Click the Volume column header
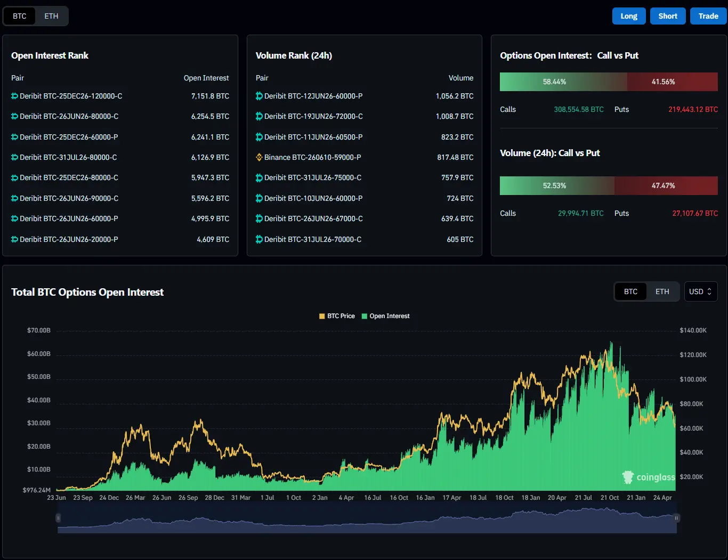728x560 pixels. (461, 78)
